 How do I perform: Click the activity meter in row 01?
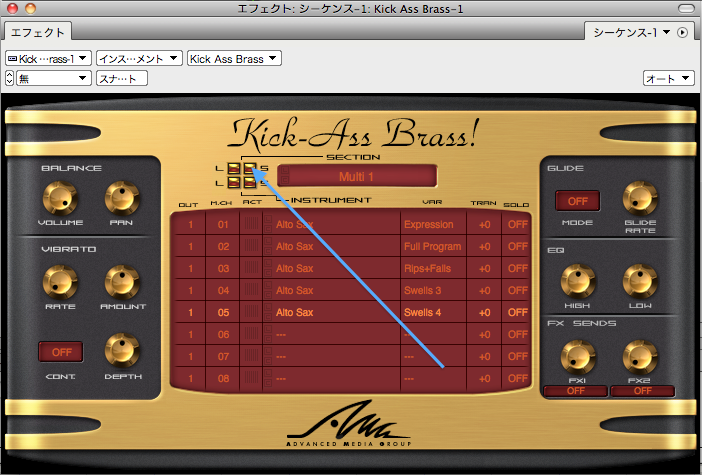point(251,224)
